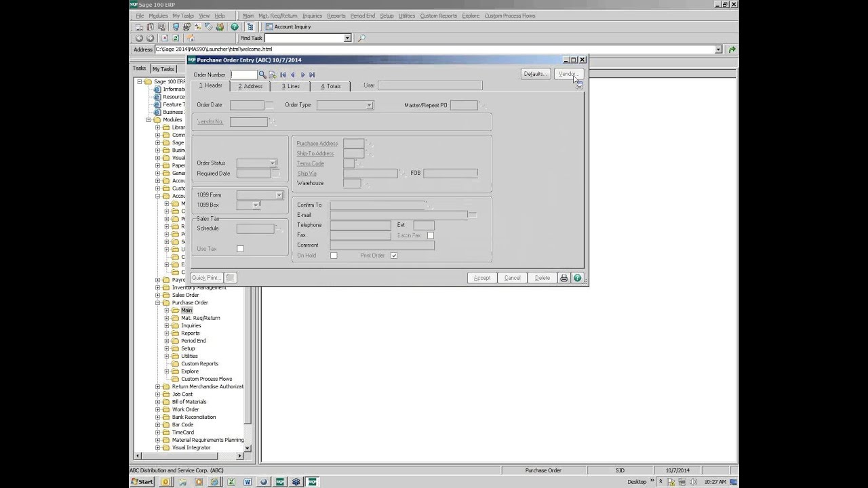Switch to the 2. Address tab

pos(250,86)
